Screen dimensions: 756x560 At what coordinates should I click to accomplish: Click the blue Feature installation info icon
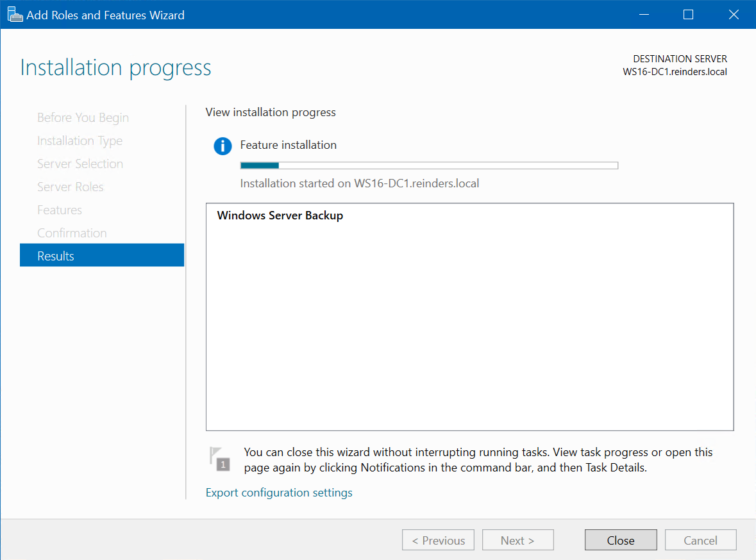pos(223,146)
